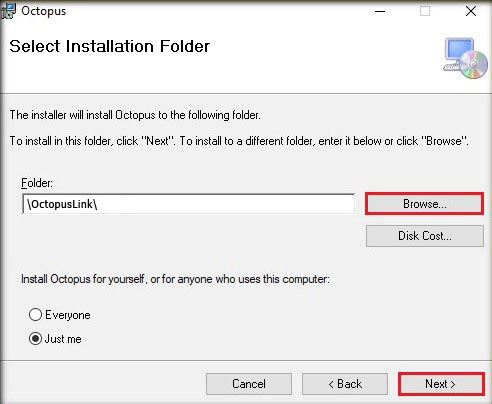This screenshot has width=492, height=404.
Task: Focus the Folder path field showing \OctopusLink\
Action: [x=188, y=204]
